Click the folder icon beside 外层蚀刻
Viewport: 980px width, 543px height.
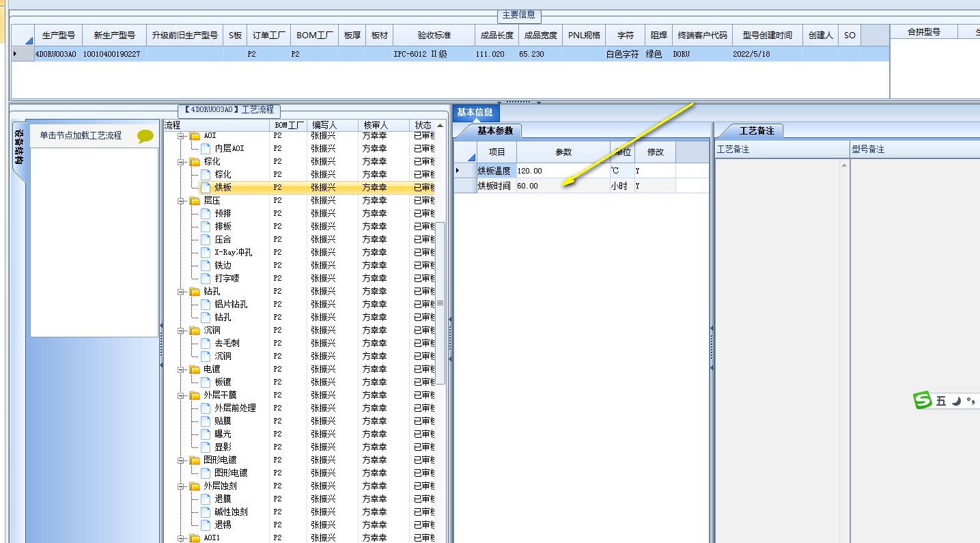click(195, 486)
